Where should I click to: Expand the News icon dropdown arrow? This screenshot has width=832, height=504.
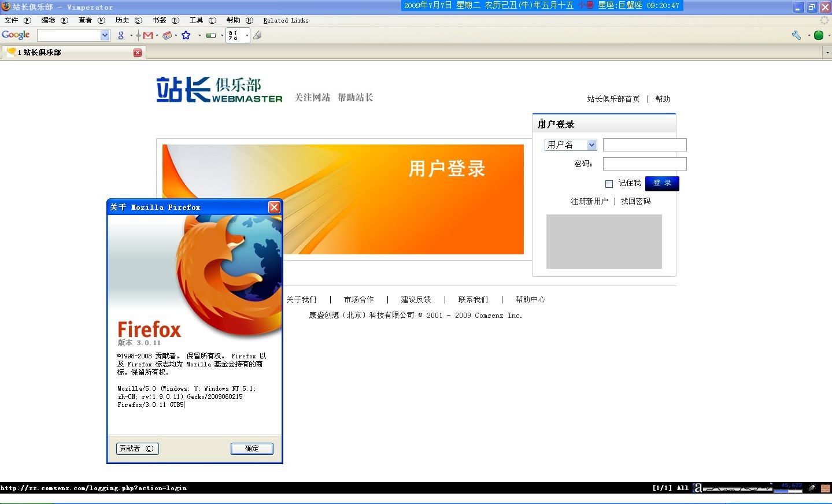tap(176, 35)
